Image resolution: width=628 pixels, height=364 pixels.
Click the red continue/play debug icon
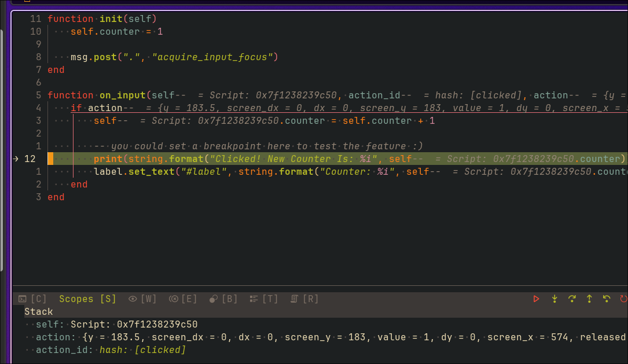tap(537, 299)
